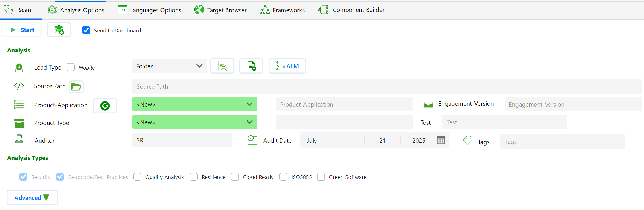Click into the Source Path text field
Screen dimensions: 644x210
[x=387, y=86]
